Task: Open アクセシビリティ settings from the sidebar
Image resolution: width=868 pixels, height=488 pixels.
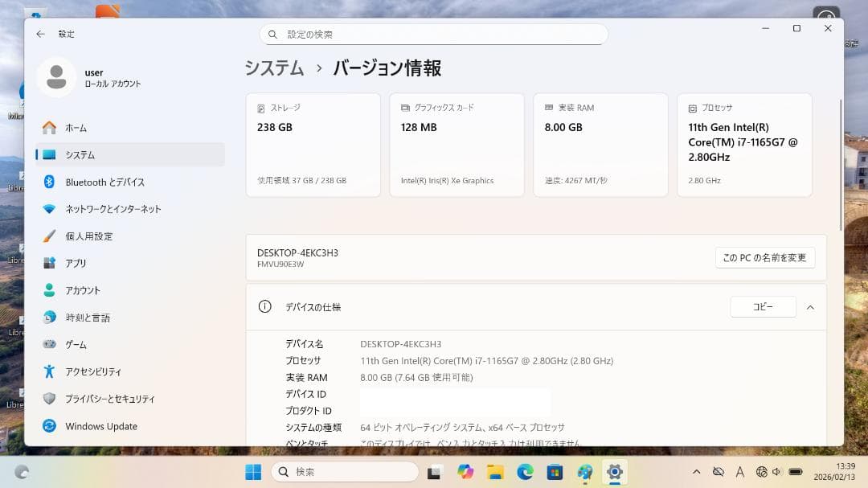Action: pyautogui.click(x=104, y=371)
